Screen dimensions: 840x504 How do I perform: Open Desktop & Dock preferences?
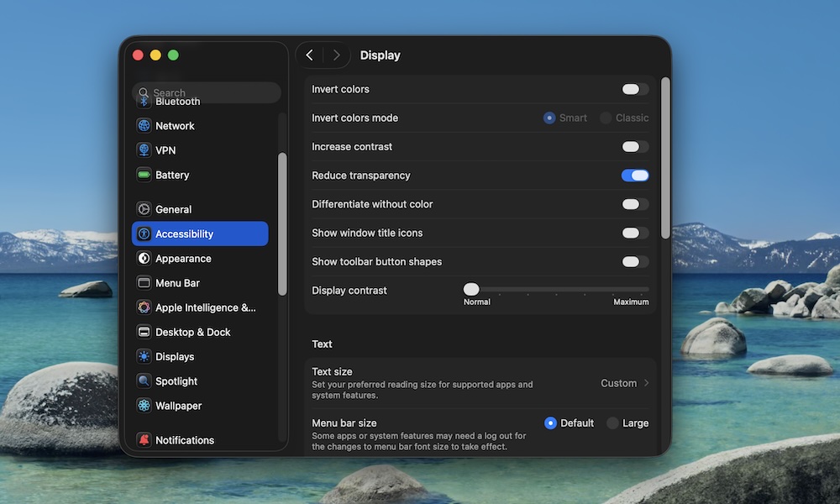click(x=191, y=332)
